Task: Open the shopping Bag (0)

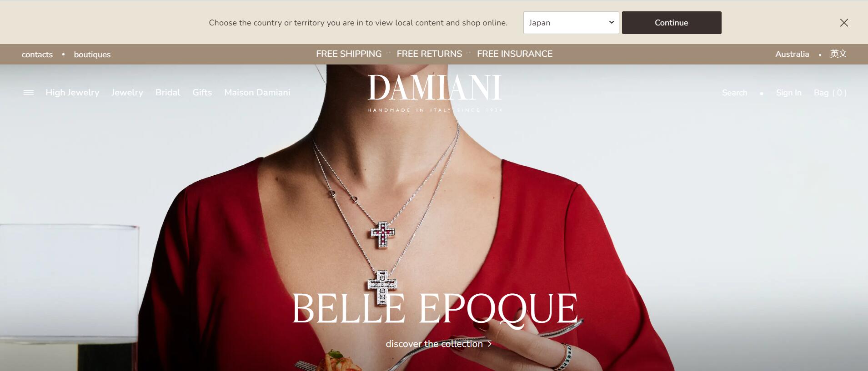Action: [x=830, y=93]
